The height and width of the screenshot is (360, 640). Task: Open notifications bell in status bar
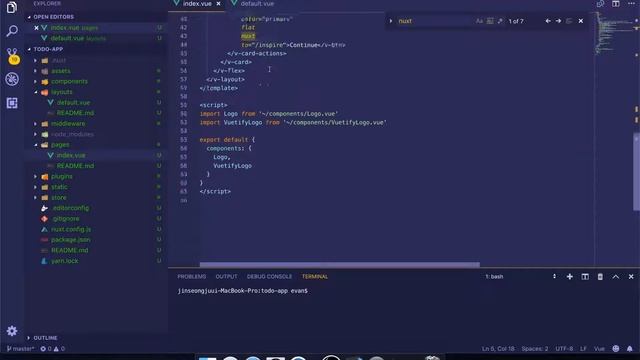(630, 349)
